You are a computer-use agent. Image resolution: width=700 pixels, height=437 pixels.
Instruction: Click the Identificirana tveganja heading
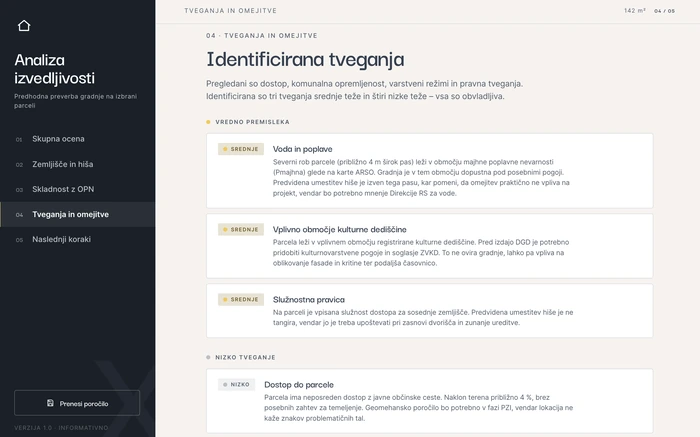point(305,59)
